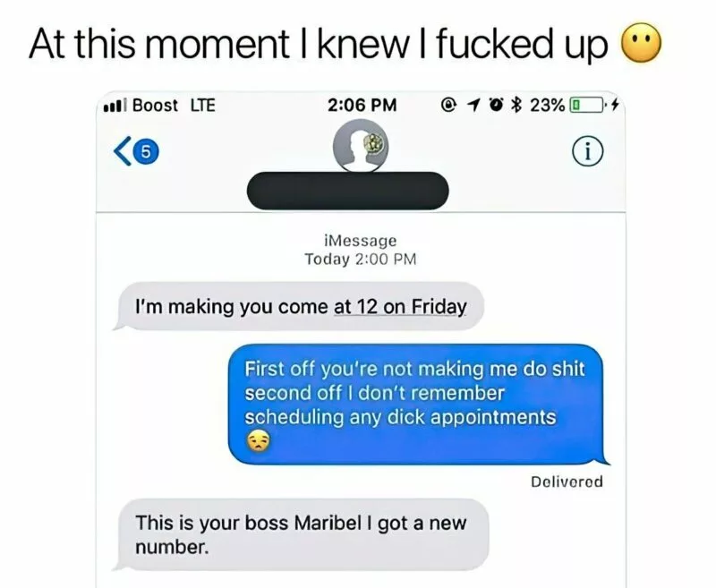Screen dimensions: 716x588
Task: Tap the cellular signal bars icon
Action: point(115,106)
